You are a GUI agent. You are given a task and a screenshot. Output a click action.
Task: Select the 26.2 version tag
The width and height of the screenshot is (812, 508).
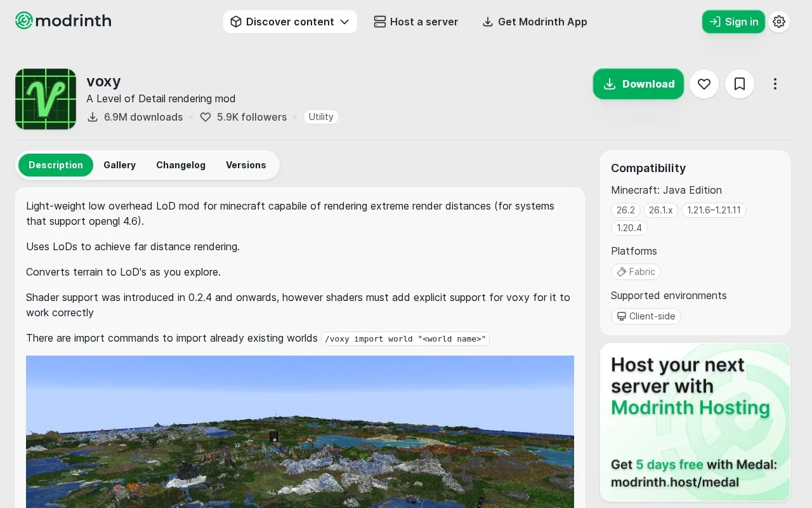(625, 210)
